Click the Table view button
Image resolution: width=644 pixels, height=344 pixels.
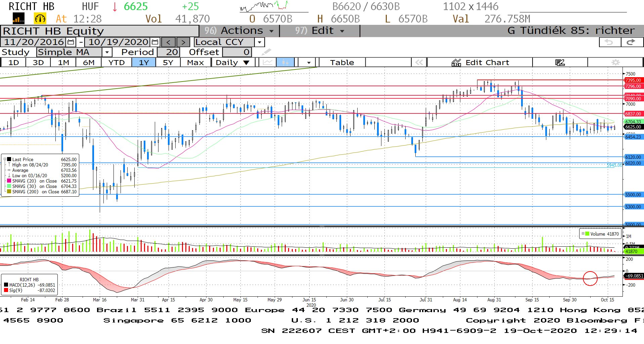(x=342, y=62)
